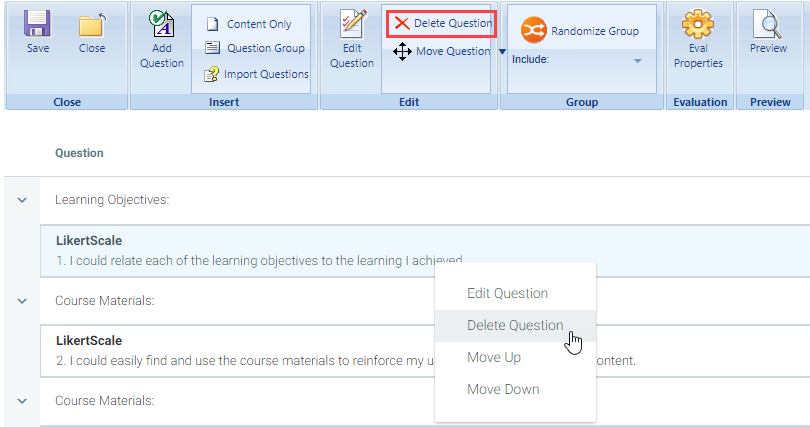Open the Move Question dropdown arrow

coord(501,51)
